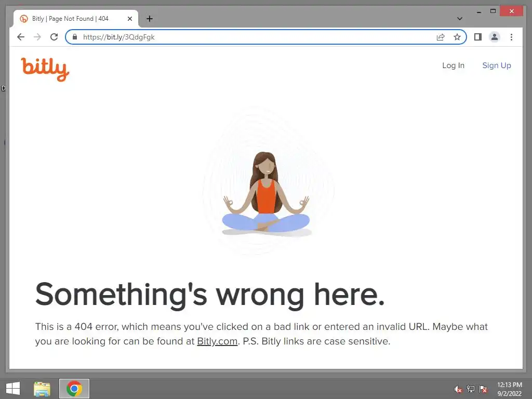Viewport: 532px width, 399px height.
Task: Close the Chrome window
Action: tap(512, 11)
